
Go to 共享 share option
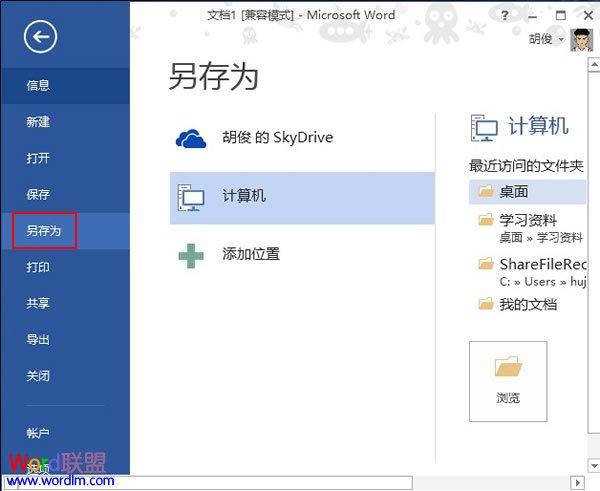click(x=38, y=304)
